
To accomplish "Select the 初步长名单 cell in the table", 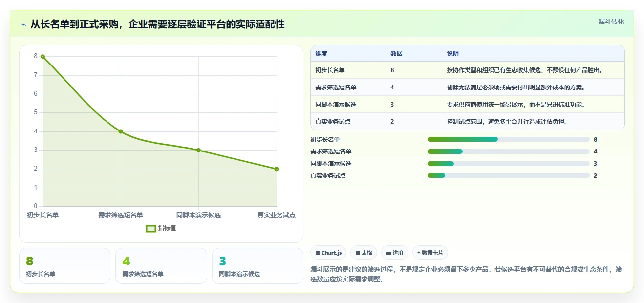I will pyautogui.click(x=330, y=70).
